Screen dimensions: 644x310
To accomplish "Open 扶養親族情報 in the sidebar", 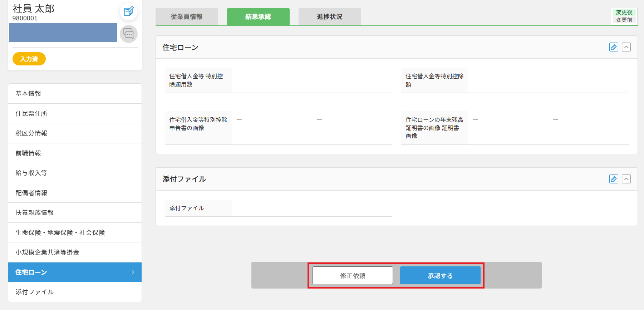I will [75, 213].
